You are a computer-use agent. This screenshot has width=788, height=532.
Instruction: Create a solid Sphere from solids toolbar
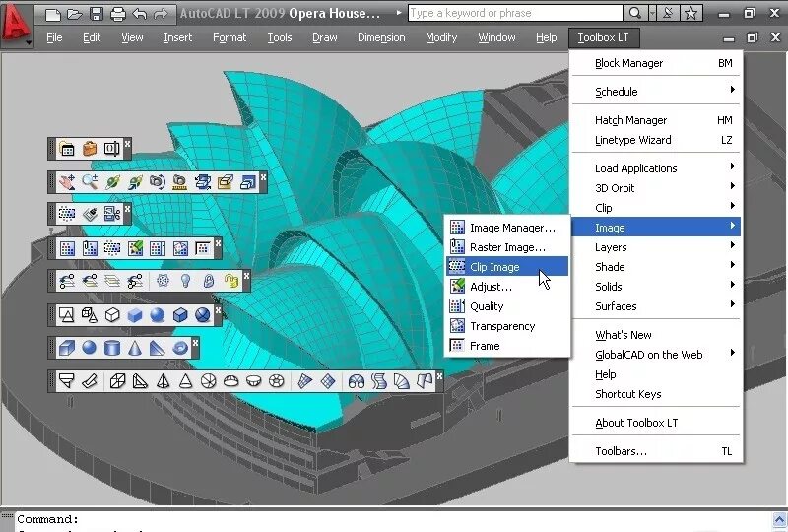[90, 348]
